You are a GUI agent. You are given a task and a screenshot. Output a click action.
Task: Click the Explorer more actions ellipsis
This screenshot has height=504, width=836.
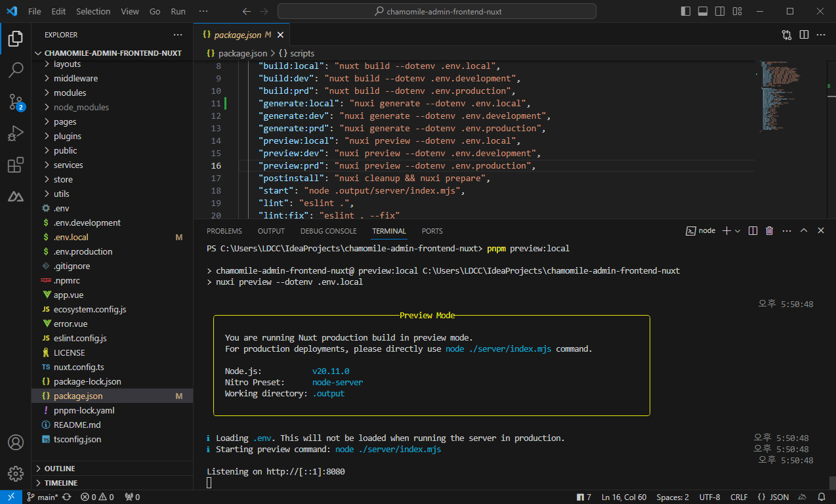coord(178,35)
